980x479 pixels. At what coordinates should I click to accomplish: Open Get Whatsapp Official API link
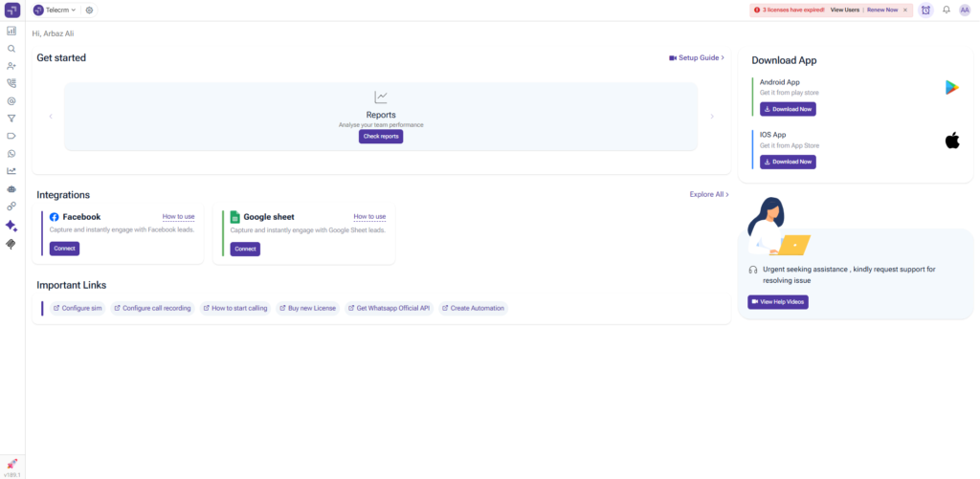pyautogui.click(x=390, y=308)
